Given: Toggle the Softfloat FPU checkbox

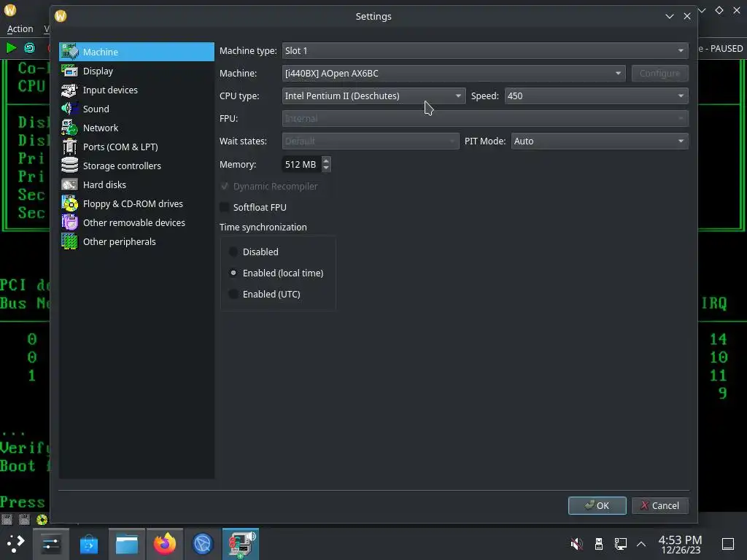Looking at the screenshot, I should coord(225,207).
